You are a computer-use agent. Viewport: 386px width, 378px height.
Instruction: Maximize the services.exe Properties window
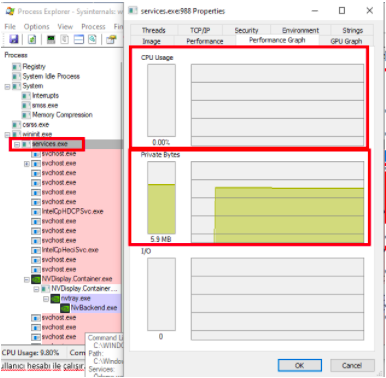[342, 11]
